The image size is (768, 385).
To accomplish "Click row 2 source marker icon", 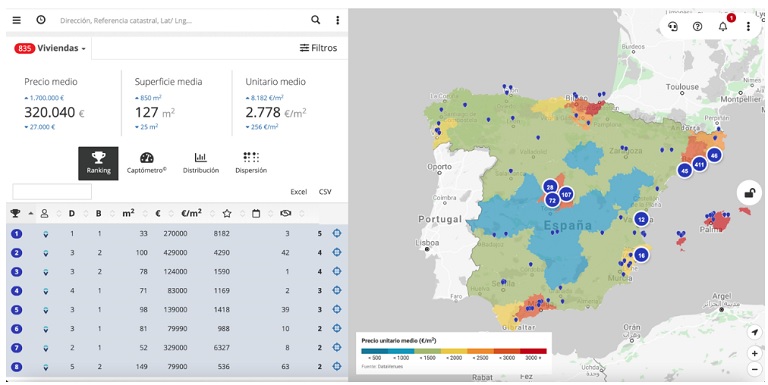I will (x=46, y=253).
